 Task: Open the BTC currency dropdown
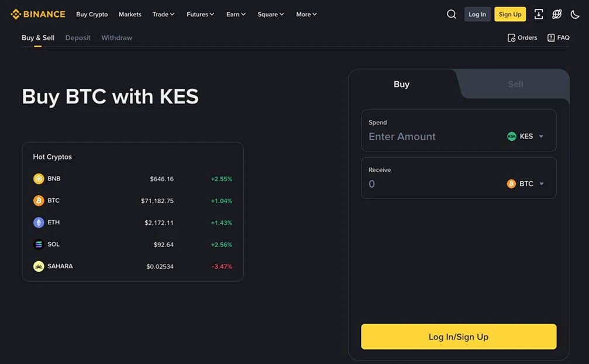point(526,183)
